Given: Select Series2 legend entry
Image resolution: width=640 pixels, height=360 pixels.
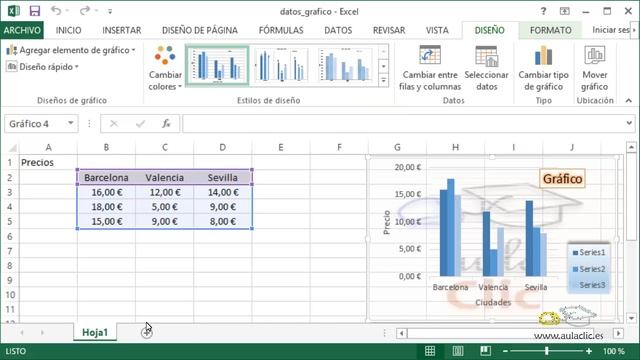Looking at the screenshot, I should (589, 269).
